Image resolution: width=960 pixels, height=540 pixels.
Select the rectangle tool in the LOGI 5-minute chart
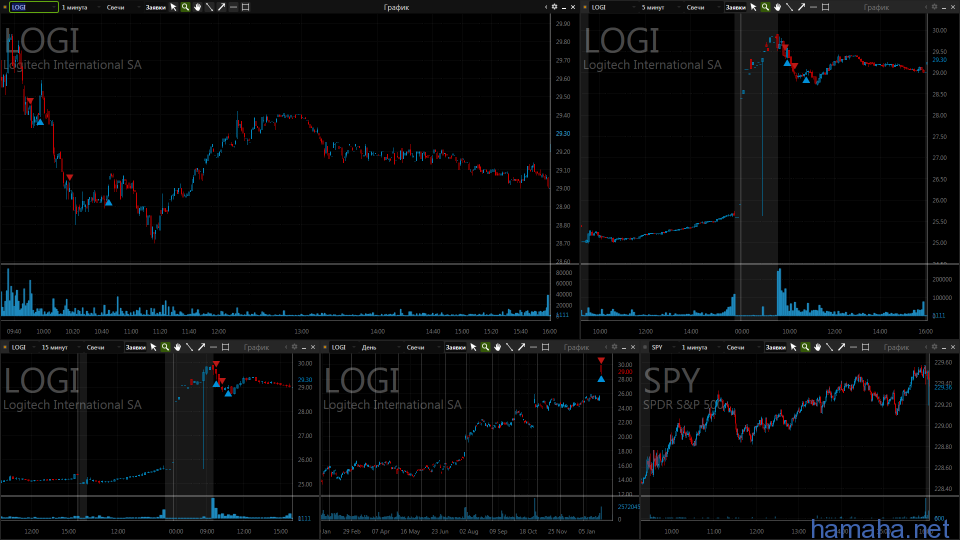click(x=825, y=7)
